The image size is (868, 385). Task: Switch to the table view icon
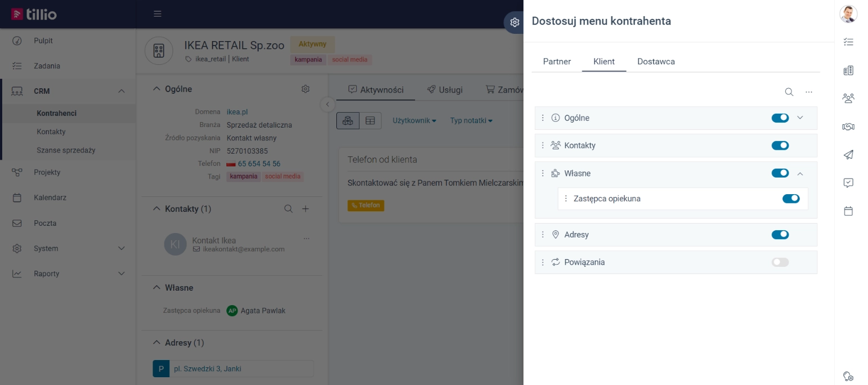370,120
